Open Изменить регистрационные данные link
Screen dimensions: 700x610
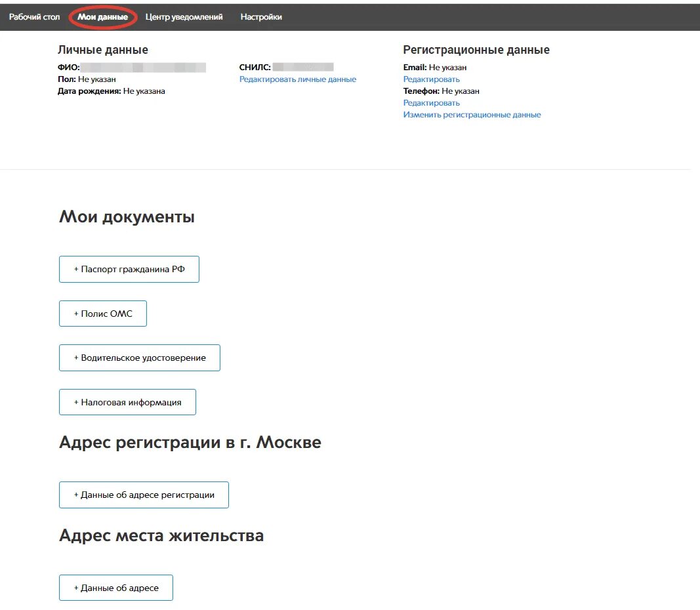tap(472, 115)
